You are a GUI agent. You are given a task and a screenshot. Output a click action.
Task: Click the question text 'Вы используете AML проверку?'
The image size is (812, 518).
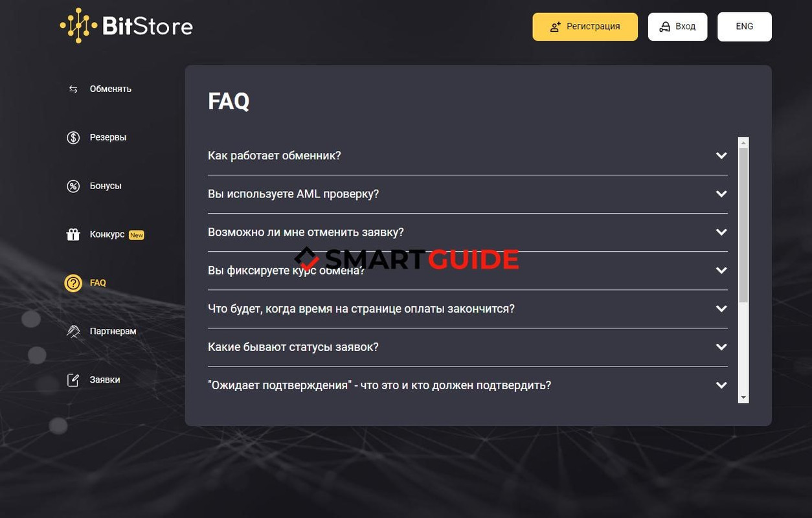pos(293,194)
